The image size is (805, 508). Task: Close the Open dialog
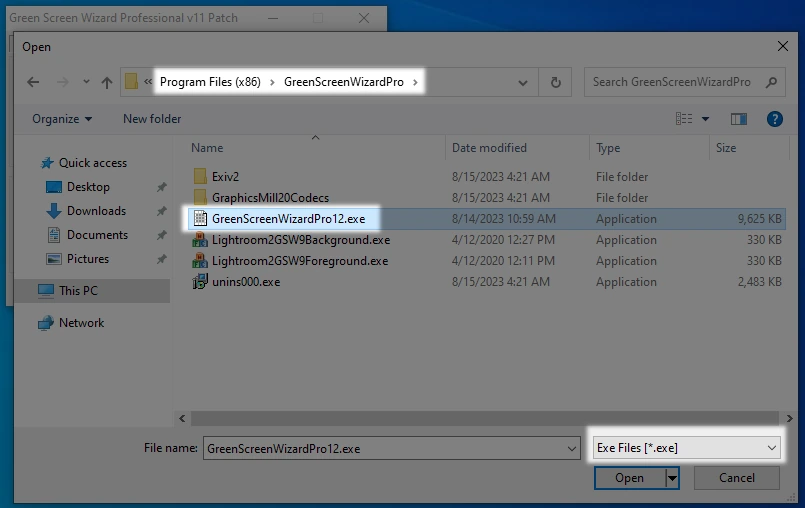[782, 47]
